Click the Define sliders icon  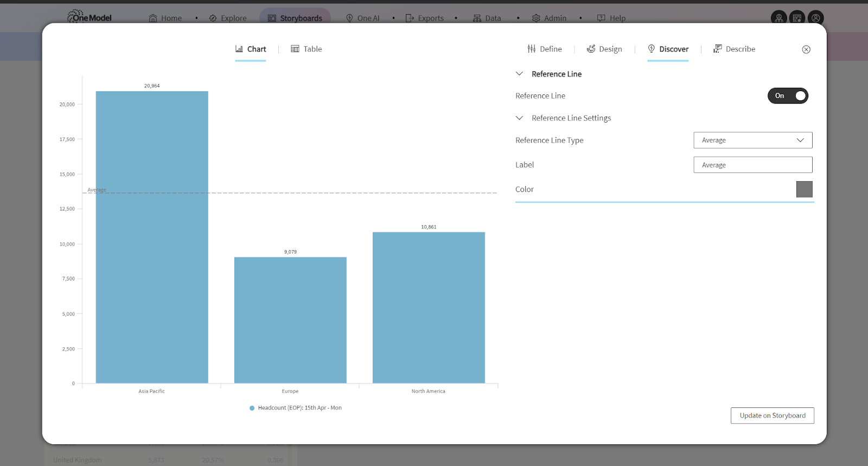[x=532, y=49]
